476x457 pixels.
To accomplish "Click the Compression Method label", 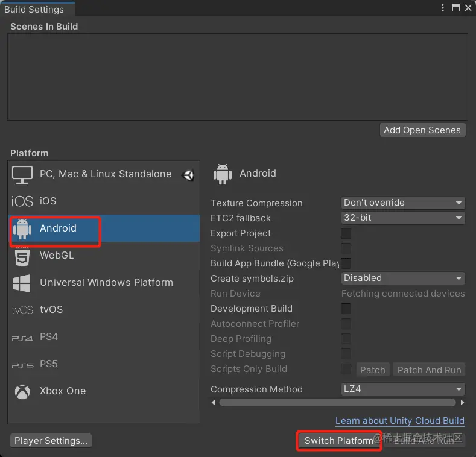I will (x=256, y=389).
